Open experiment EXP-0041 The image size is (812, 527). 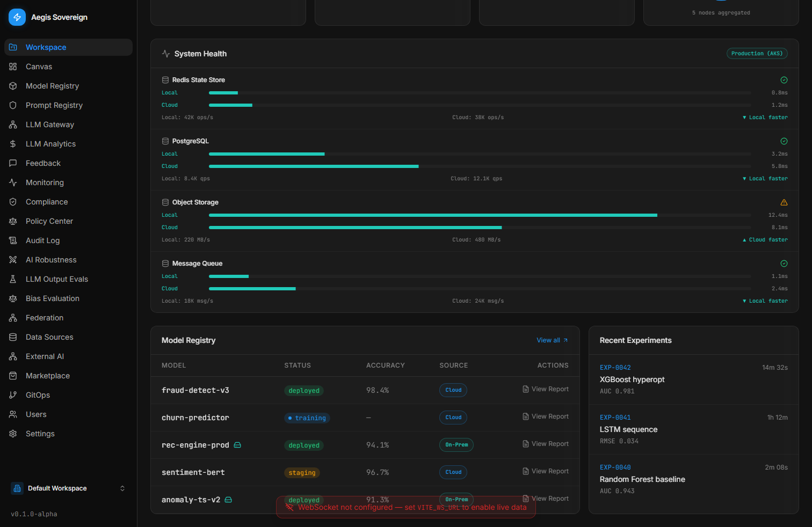tap(694, 429)
